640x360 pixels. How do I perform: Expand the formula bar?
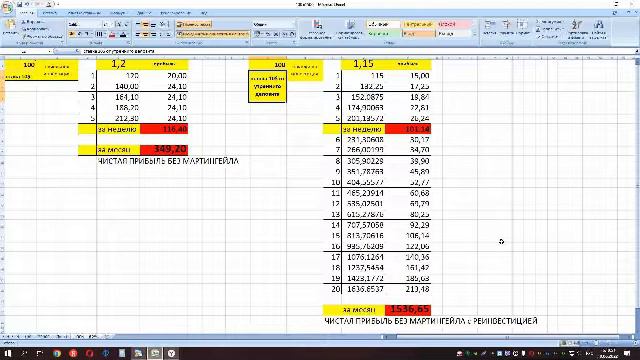pyautogui.click(x=636, y=51)
